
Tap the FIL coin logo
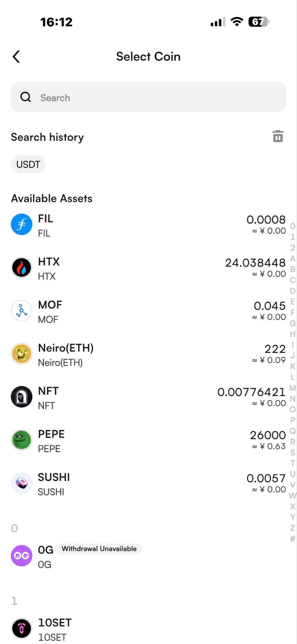[22, 225]
